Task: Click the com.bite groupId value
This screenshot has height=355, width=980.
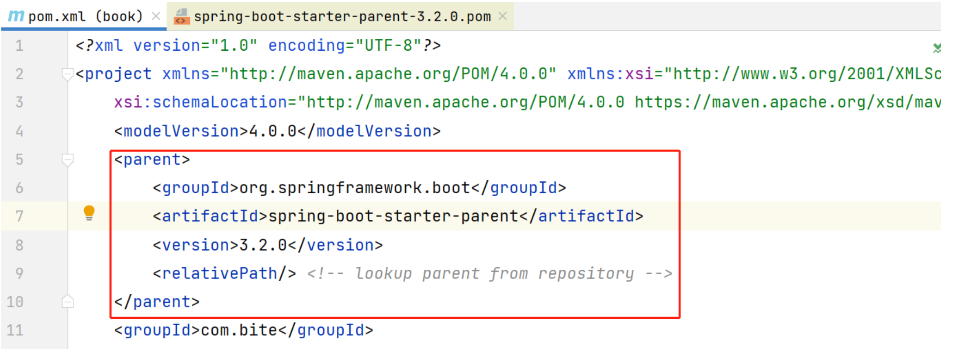Action: point(239,331)
